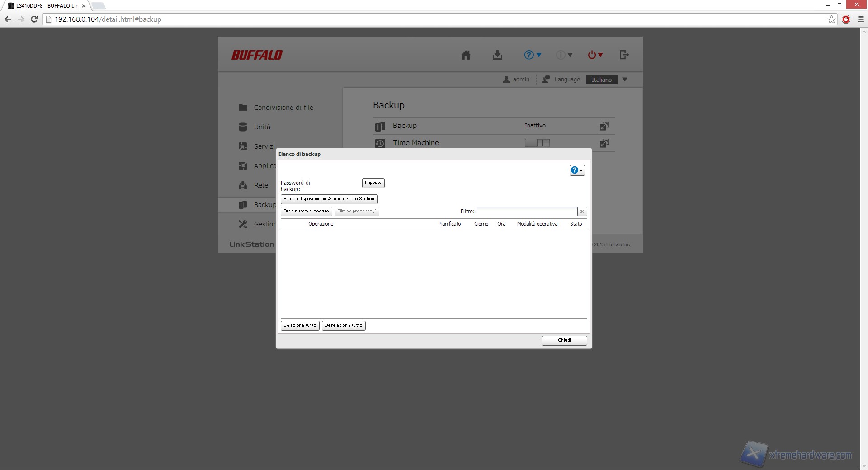Viewport: 868px width, 470px height.
Task: Clear the filter with X button
Action: pos(582,211)
